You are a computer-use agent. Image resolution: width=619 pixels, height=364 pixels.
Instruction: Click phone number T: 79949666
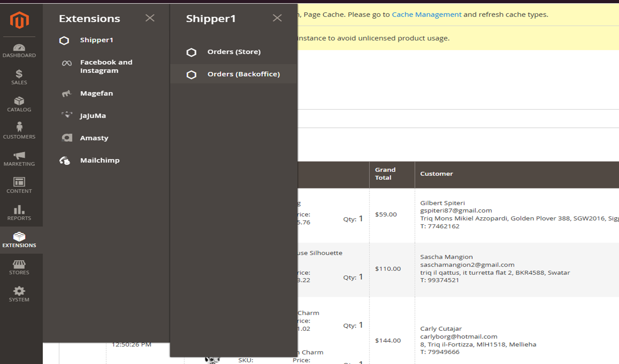coord(439,352)
